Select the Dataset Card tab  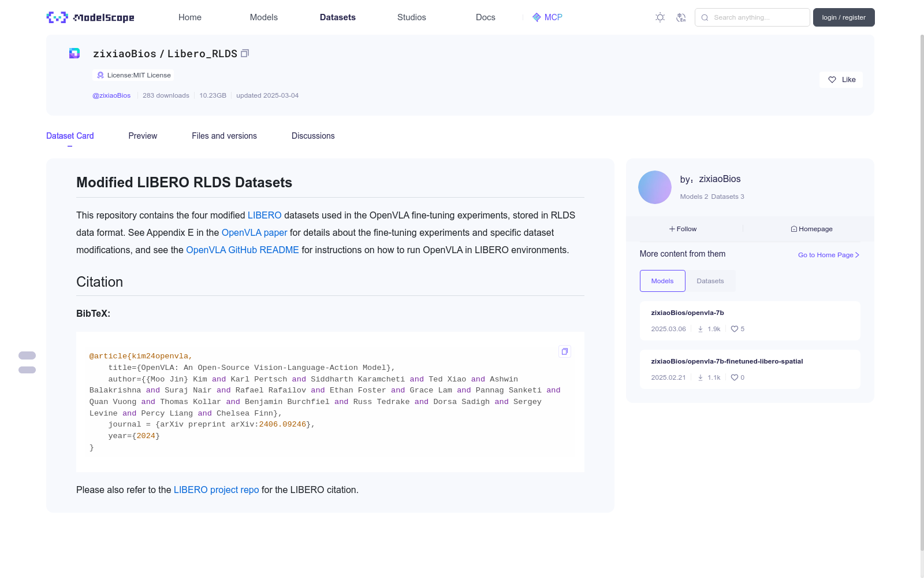70,136
